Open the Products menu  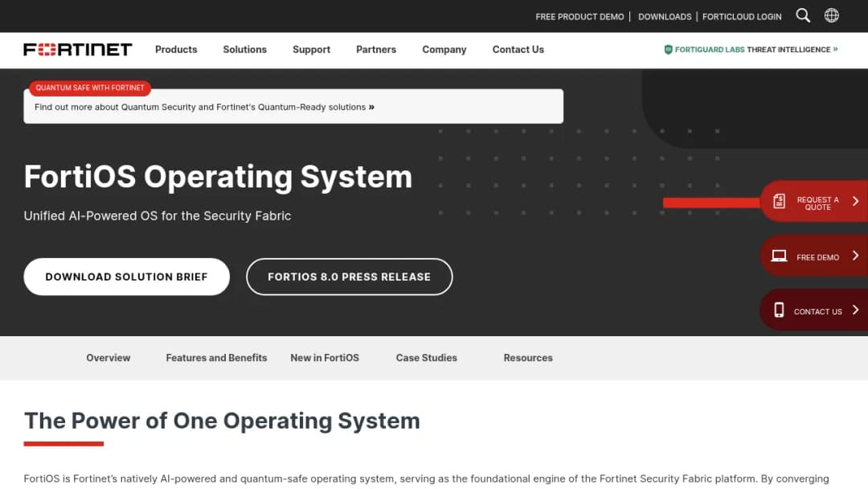click(x=176, y=49)
